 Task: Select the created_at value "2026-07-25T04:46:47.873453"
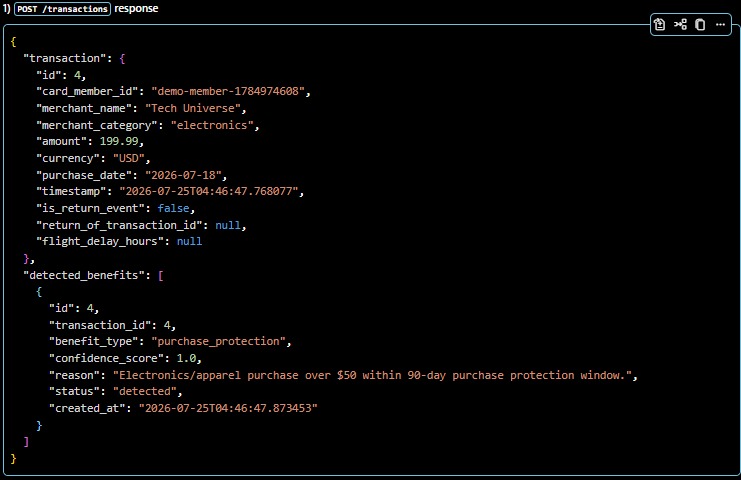point(228,408)
